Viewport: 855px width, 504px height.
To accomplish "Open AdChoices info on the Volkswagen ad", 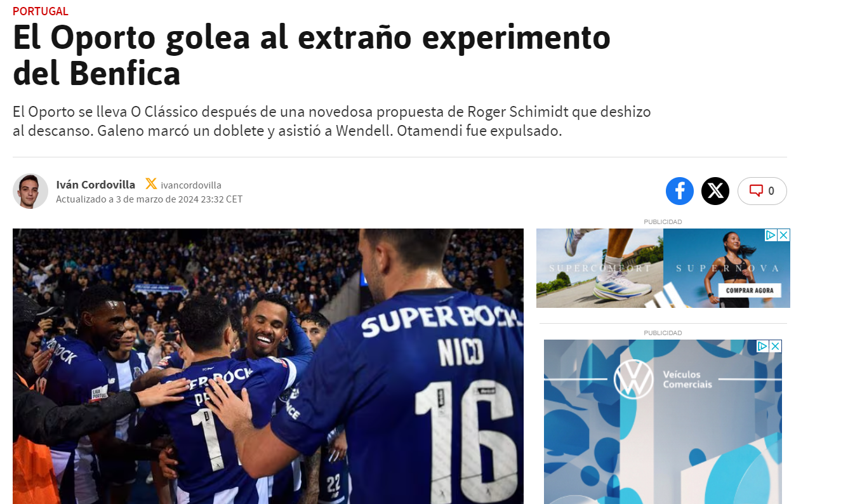I will 762,346.
